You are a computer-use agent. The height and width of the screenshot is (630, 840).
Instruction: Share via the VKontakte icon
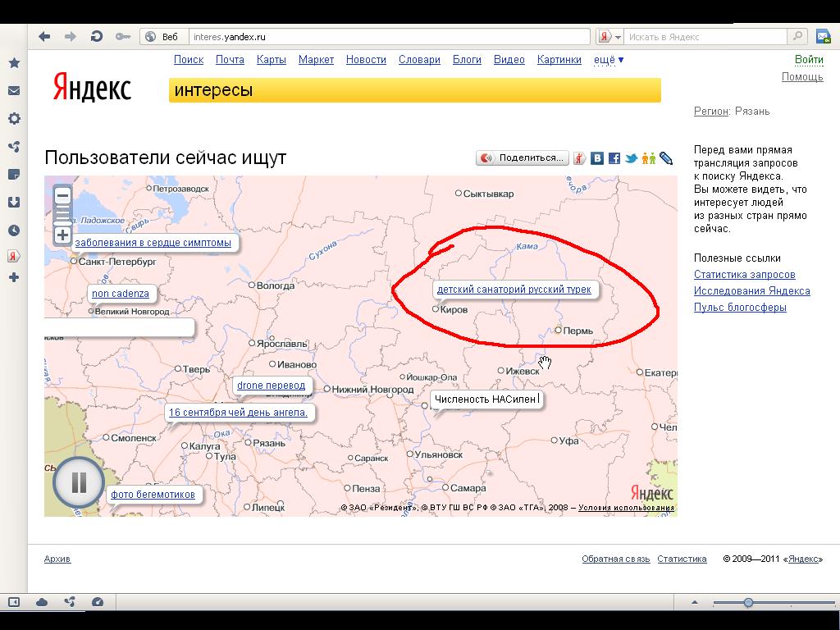click(597, 158)
